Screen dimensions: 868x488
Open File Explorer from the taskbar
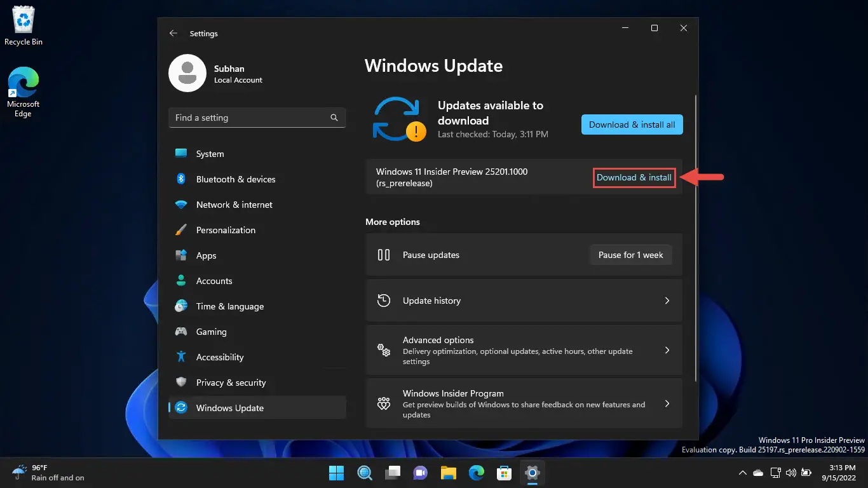pos(449,473)
